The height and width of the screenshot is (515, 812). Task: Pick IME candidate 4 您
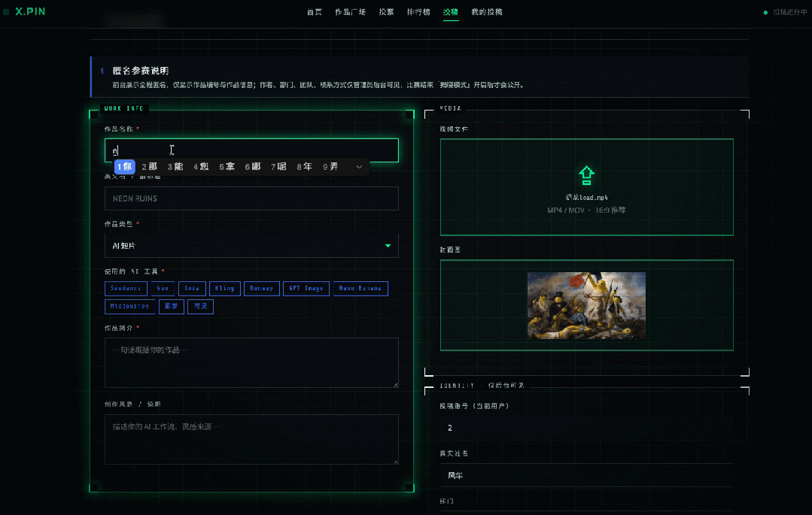tap(202, 167)
